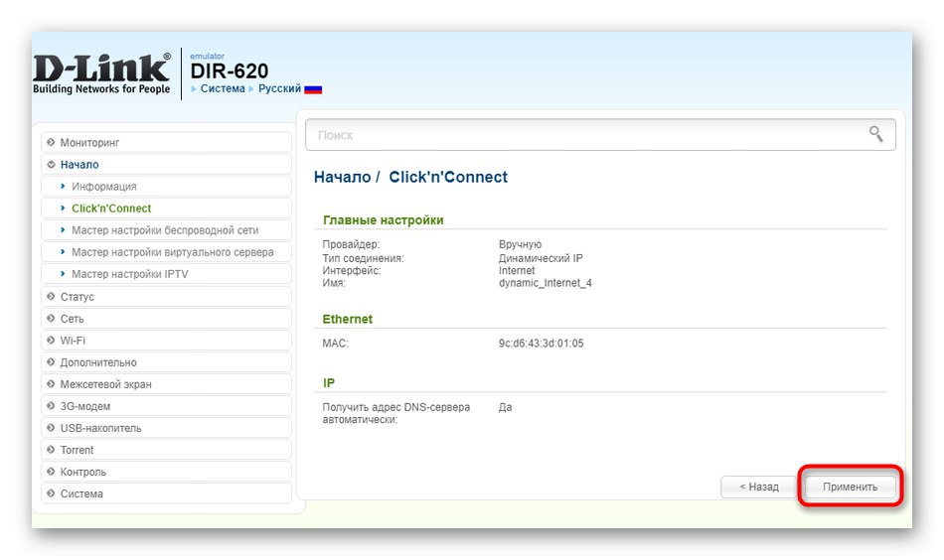Viewport: 944px width, 560px height.
Task: Open the Дополнительно menu label
Action: (x=98, y=362)
